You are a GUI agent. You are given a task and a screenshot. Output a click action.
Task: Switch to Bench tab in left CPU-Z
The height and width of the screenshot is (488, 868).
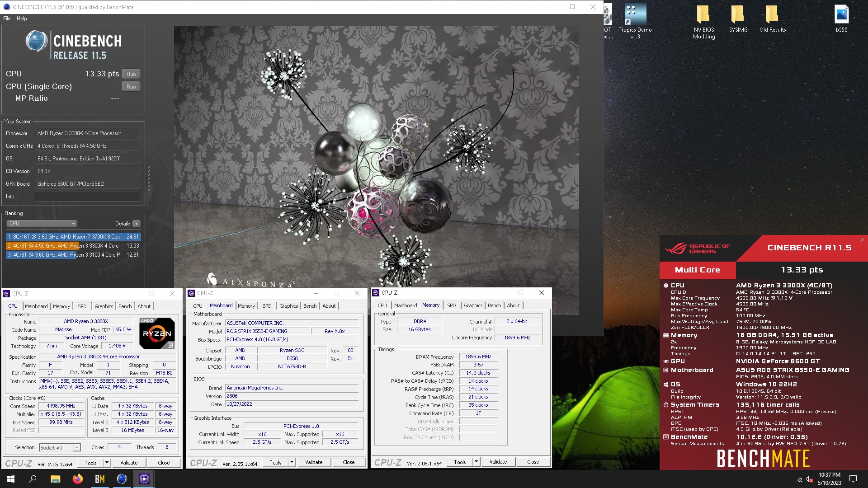click(125, 306)
